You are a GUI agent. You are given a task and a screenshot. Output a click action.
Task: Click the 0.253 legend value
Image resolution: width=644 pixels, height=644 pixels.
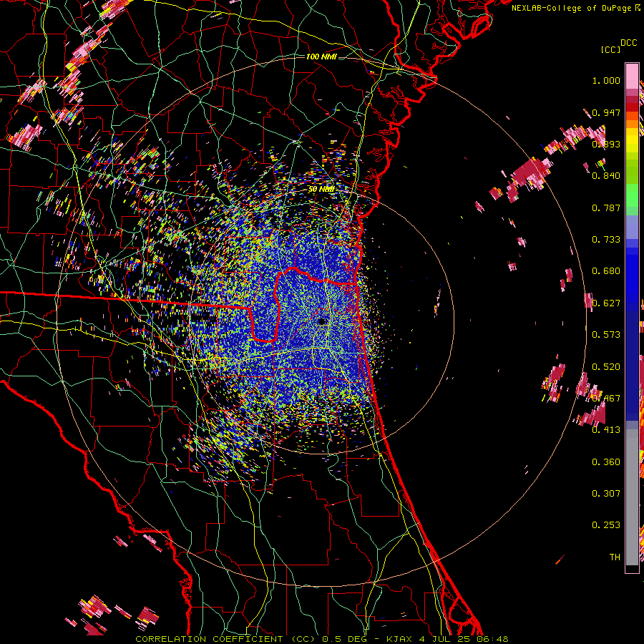point(606,525)
